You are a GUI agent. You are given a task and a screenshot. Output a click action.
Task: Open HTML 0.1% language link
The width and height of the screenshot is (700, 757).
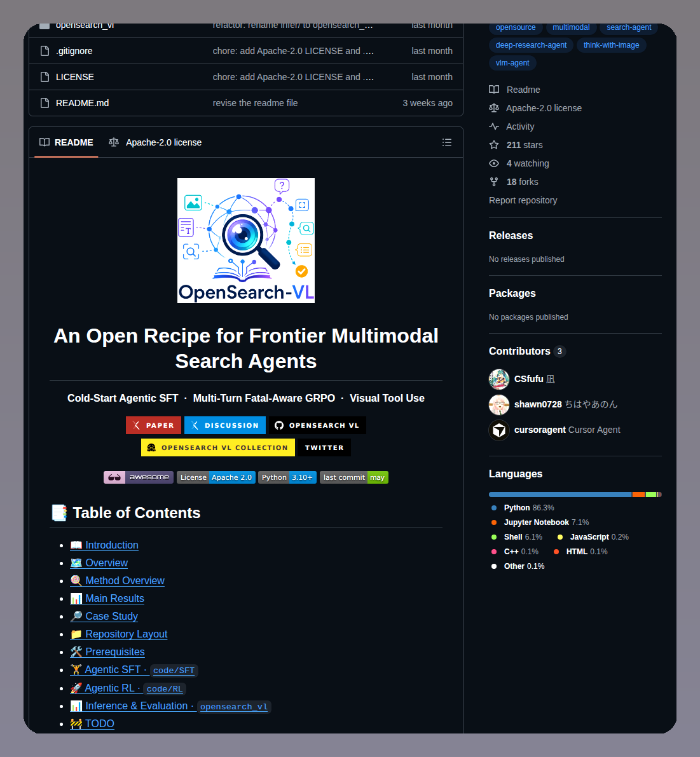580,551
